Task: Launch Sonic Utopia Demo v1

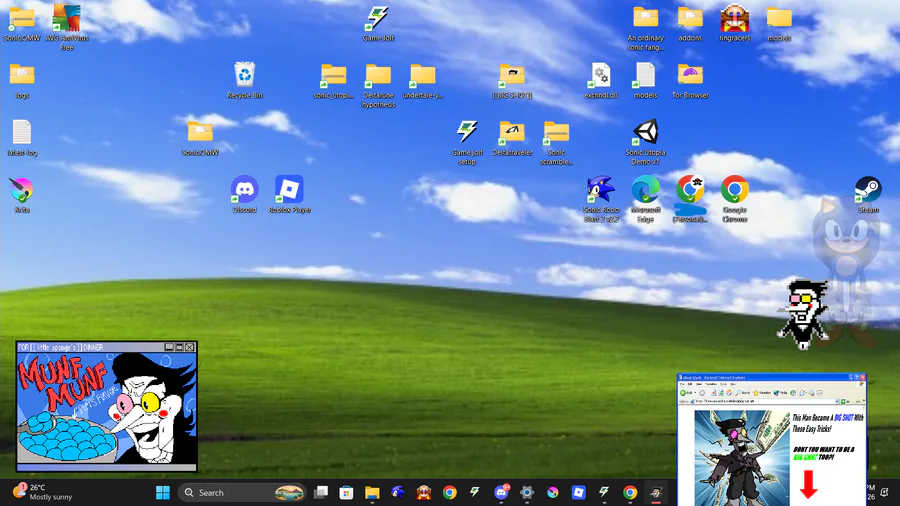Action: [646, 142]
